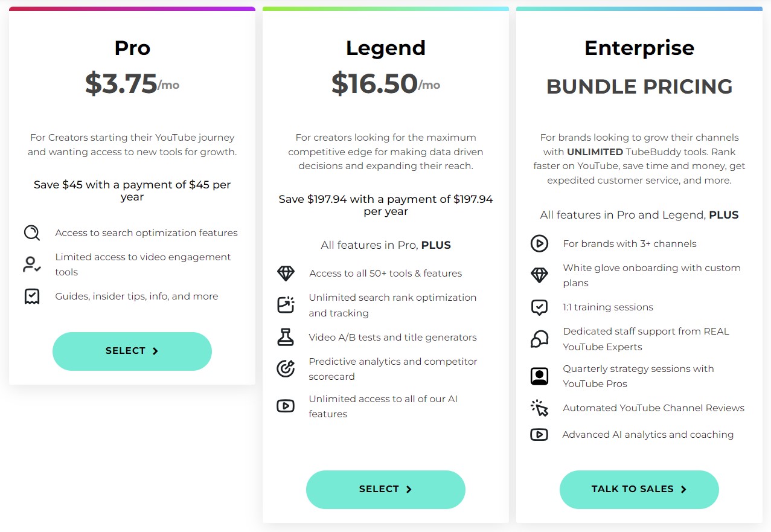This screenshot has height=532, width=771.
Task: Click the automated channel reviews cursor icon
Action: [x=539, y=408]
